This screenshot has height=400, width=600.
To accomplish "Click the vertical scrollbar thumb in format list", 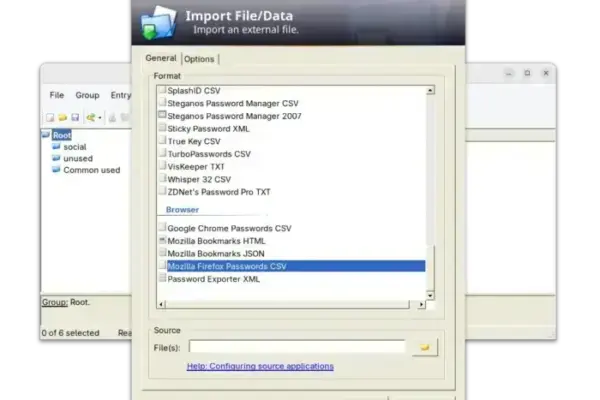I will click(430, 268).
